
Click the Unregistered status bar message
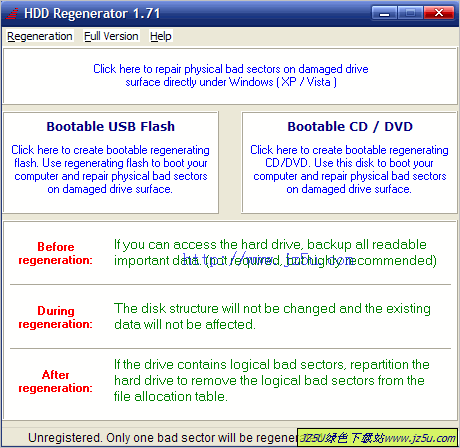pyautogui.click(x=163, y=438)
